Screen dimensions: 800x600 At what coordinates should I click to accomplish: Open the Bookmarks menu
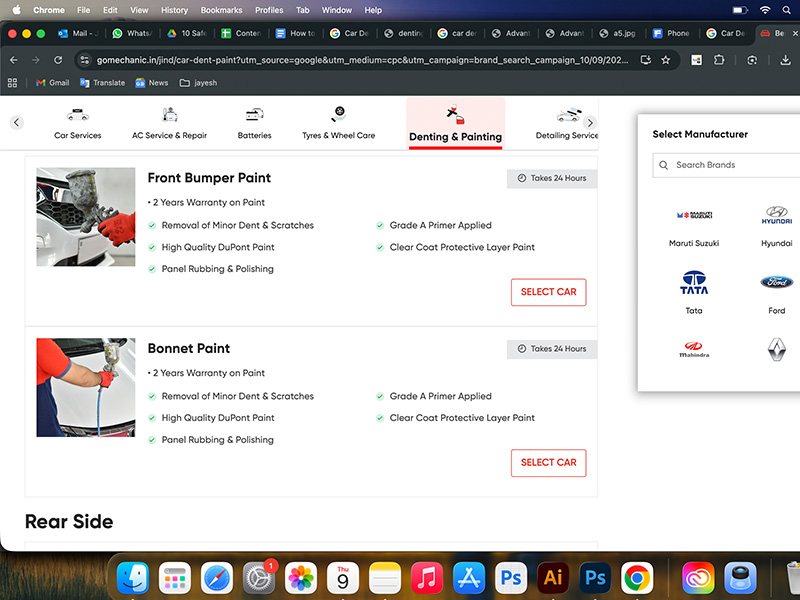(221, 10)
